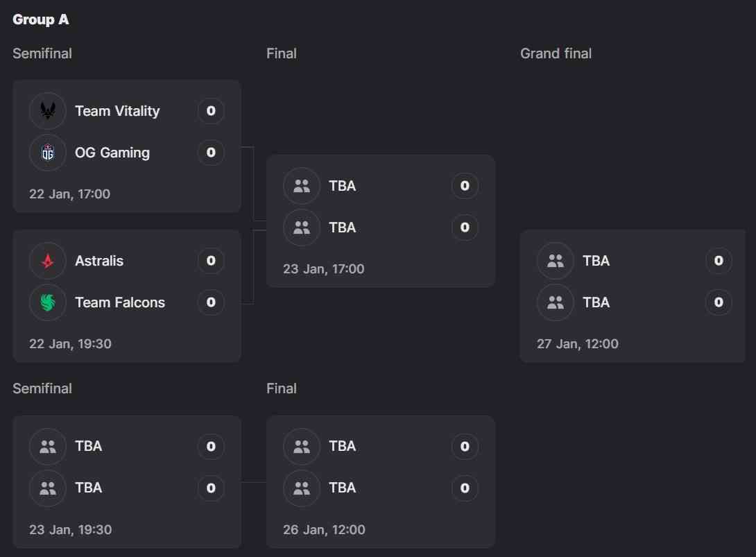Click the Team Vitality logo
Viewport: 756px width, 557px height.
47,110
